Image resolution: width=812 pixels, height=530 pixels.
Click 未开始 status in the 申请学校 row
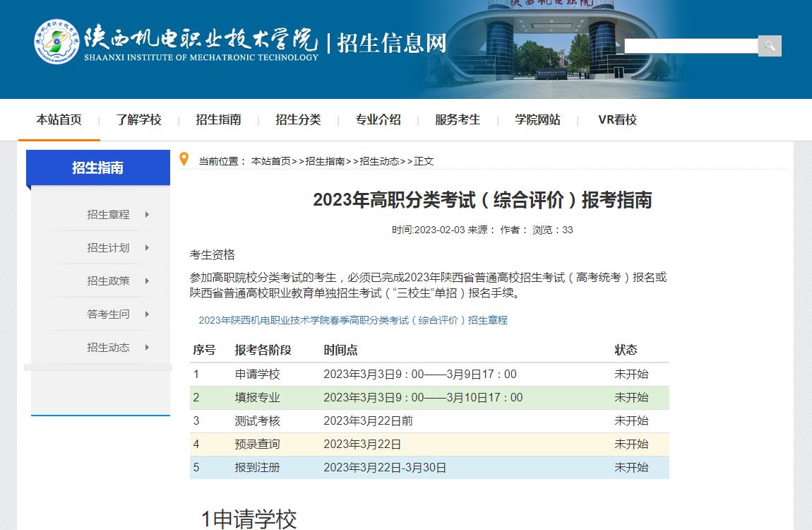click(631, 374)
